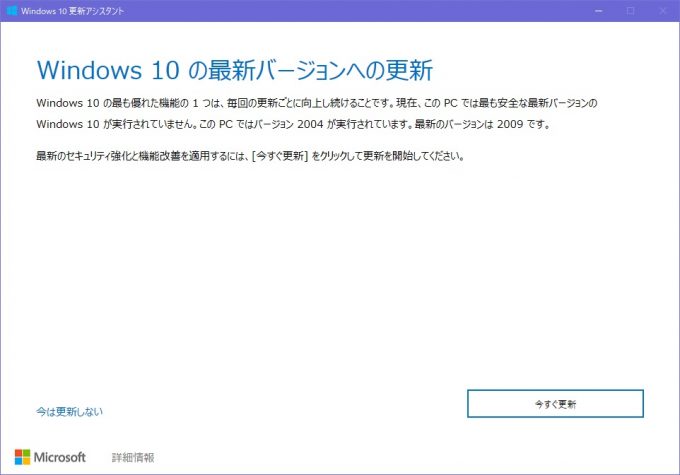
Task: Click the 今は更新しない link
Action: pyautogui.click(x=69, y=411)
